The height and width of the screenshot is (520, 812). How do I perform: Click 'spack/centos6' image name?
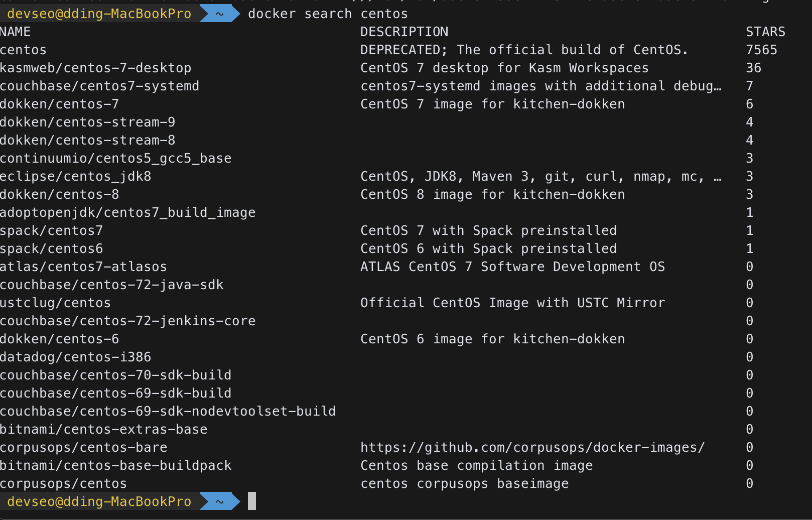[51, 249]
